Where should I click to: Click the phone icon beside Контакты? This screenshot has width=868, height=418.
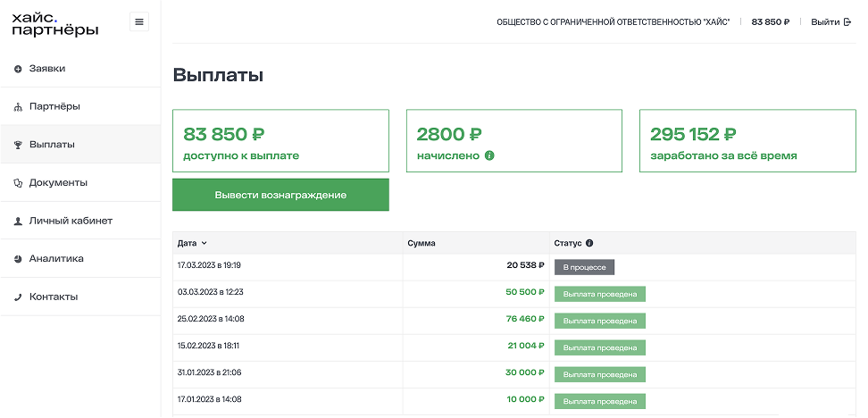(x=18, y=297)
